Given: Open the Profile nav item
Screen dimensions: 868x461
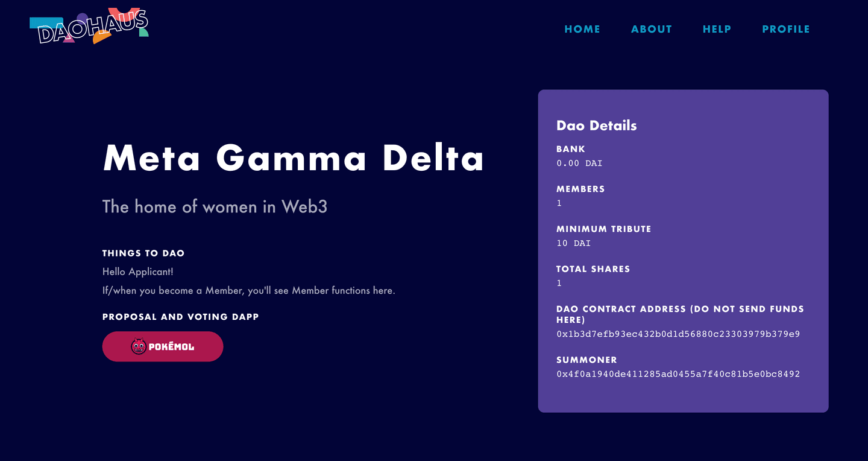Looking at the screenshot, I should [786, 29].
